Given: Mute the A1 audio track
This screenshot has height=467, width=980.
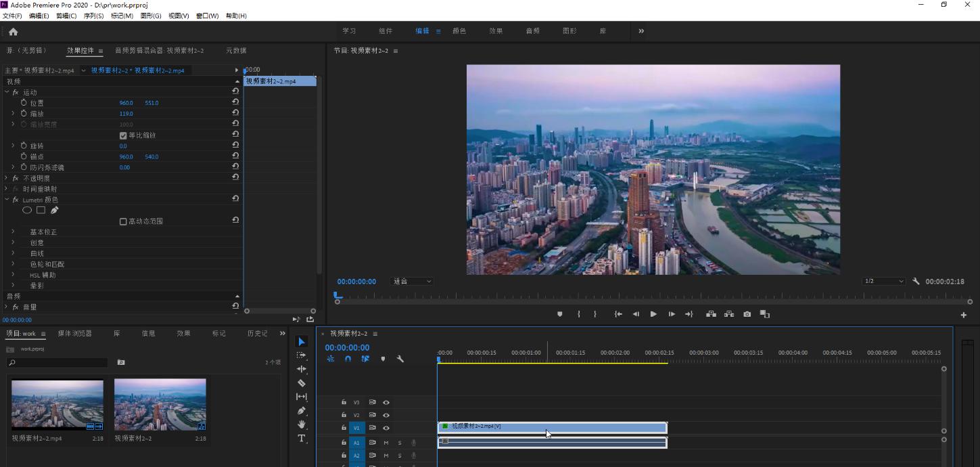Looking at the screenshot, I should pyautogui.click(x=386, y=443).
